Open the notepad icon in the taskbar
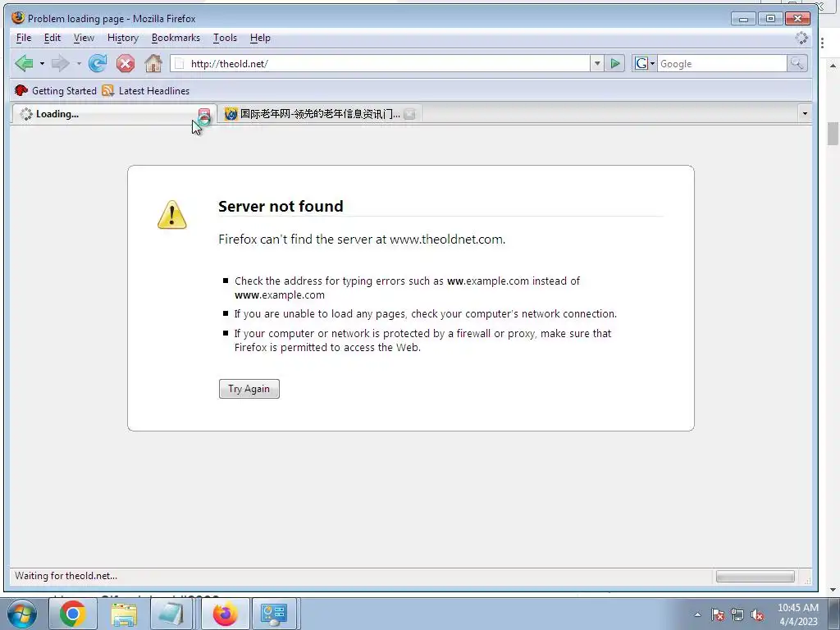840x630 pixels. 171,614
